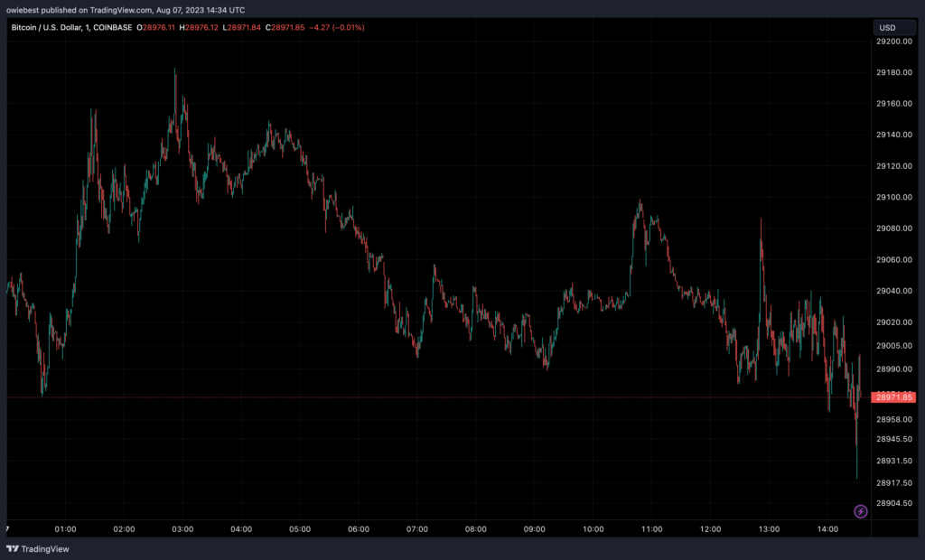Select the 07:00 time axis label

click(x=417, y=529)
